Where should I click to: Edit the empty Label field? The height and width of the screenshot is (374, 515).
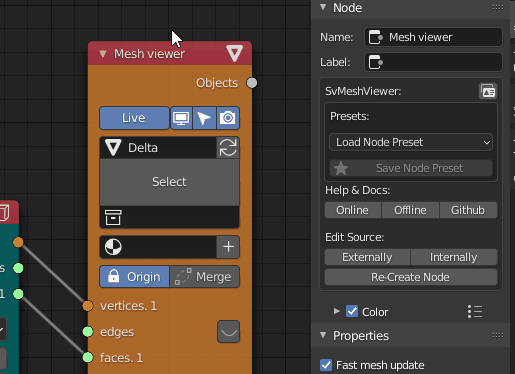pyautogui.click(x=433, y=62)
